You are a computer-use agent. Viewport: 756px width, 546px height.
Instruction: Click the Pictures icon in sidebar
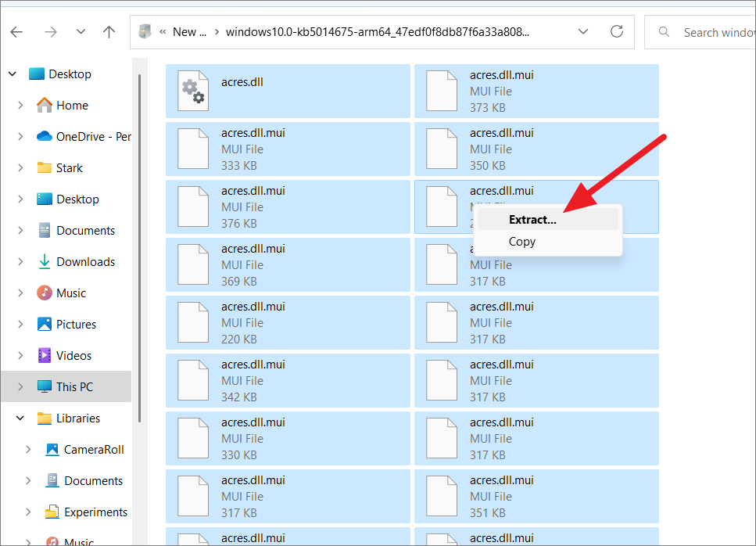tap(45, 324)
